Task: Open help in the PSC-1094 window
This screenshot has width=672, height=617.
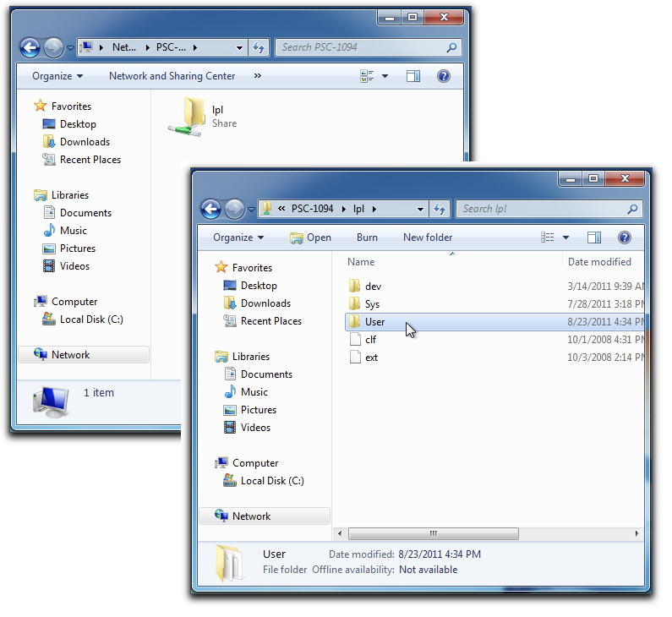Action: tap(444, 76)
